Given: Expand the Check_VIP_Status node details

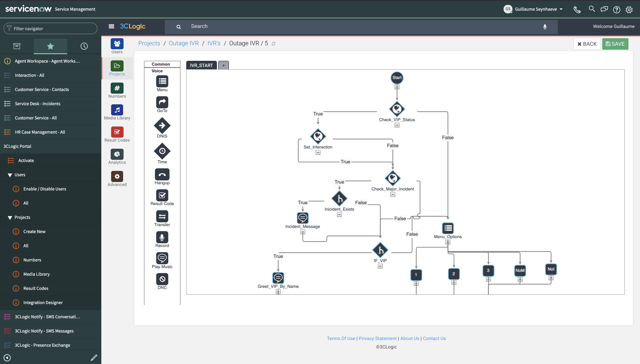Looking at the screenshot, I should point(396,125).
